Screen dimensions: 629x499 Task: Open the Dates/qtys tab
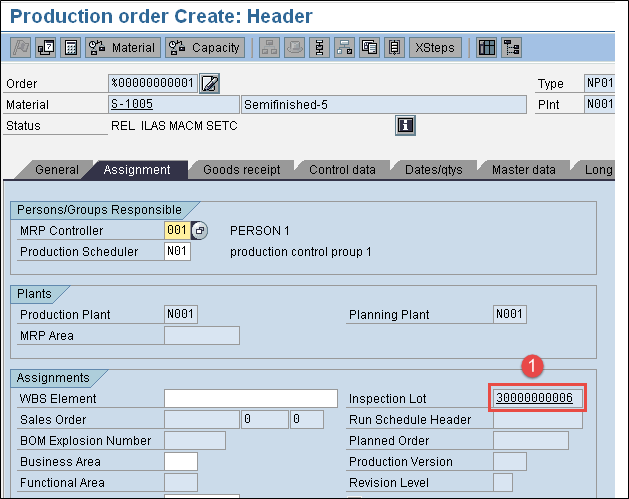click(x=433, y=170)
